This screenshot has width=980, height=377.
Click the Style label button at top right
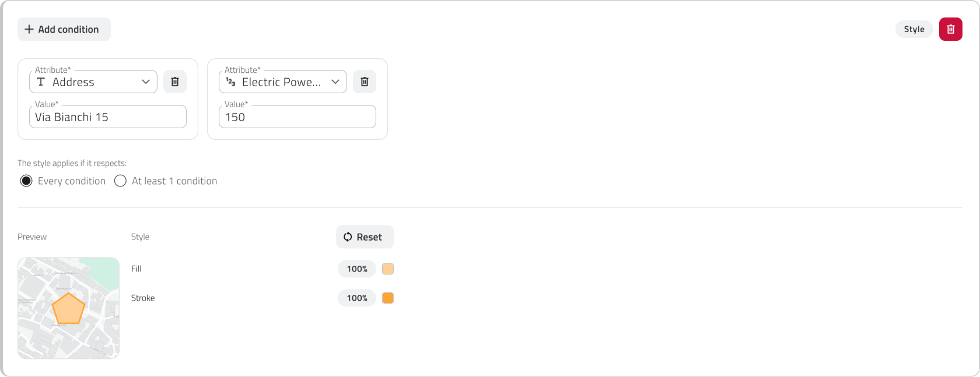914,29
